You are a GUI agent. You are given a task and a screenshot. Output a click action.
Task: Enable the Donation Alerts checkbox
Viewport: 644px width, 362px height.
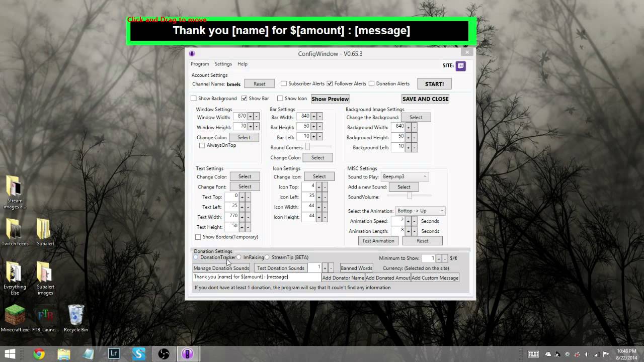[372, 83]
